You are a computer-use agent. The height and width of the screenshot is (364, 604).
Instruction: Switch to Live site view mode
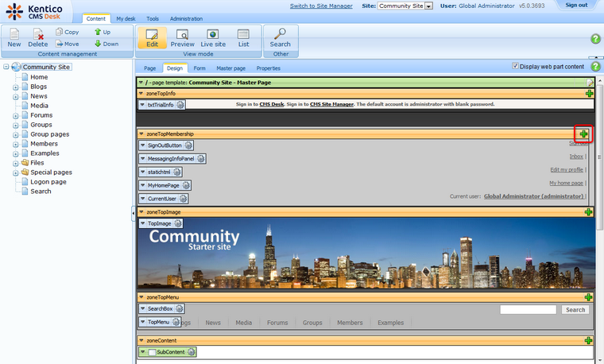pos(213,37)
